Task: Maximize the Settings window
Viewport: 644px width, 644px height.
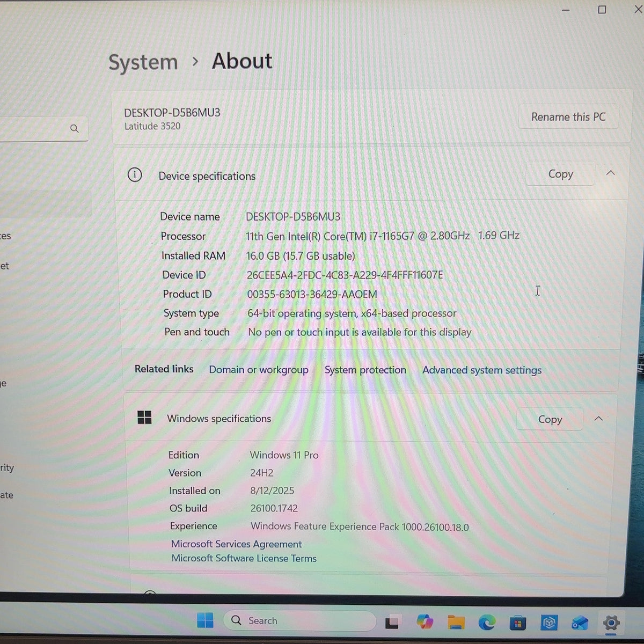Action: pyautogui.click(x=602, y=10)
